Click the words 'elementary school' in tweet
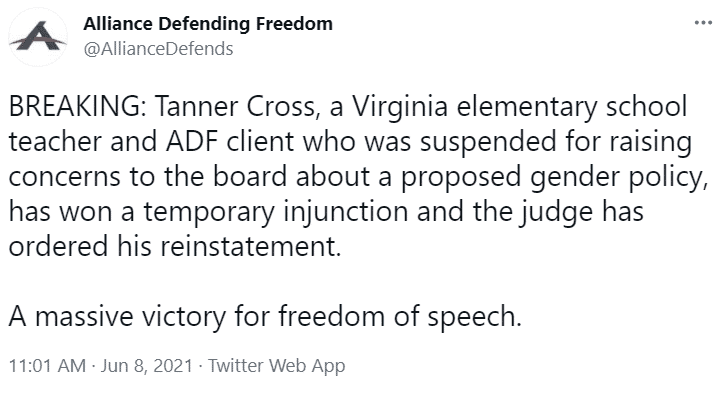 (572, 106)
